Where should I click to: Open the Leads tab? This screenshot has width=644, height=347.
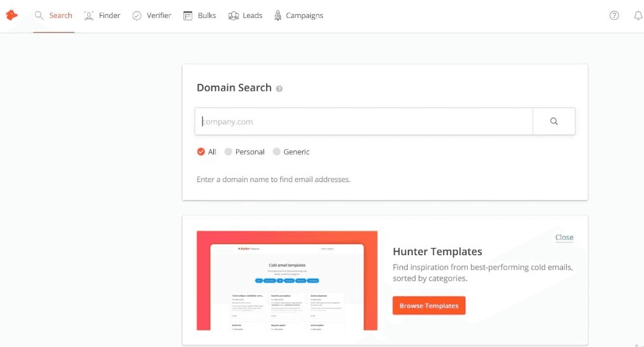coord(245,15)
